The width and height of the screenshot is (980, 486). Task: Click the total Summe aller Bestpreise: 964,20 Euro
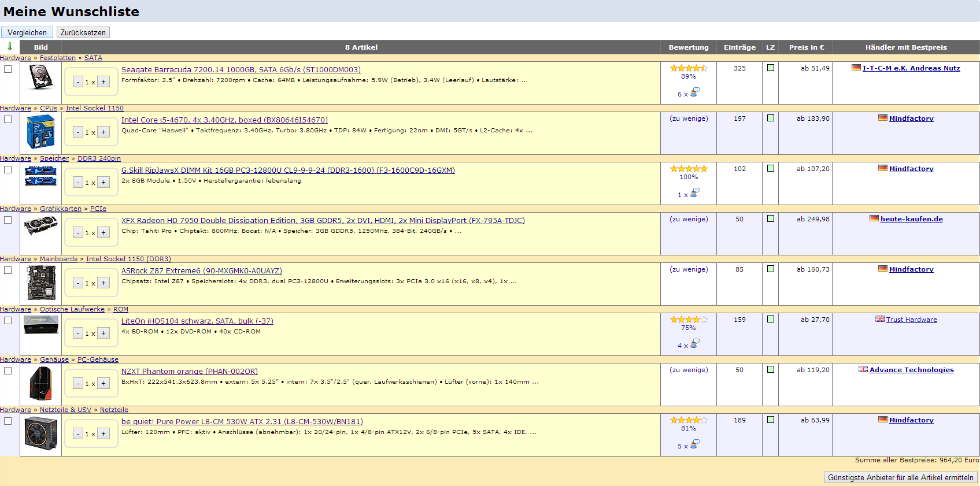click(x=917, y=460)
